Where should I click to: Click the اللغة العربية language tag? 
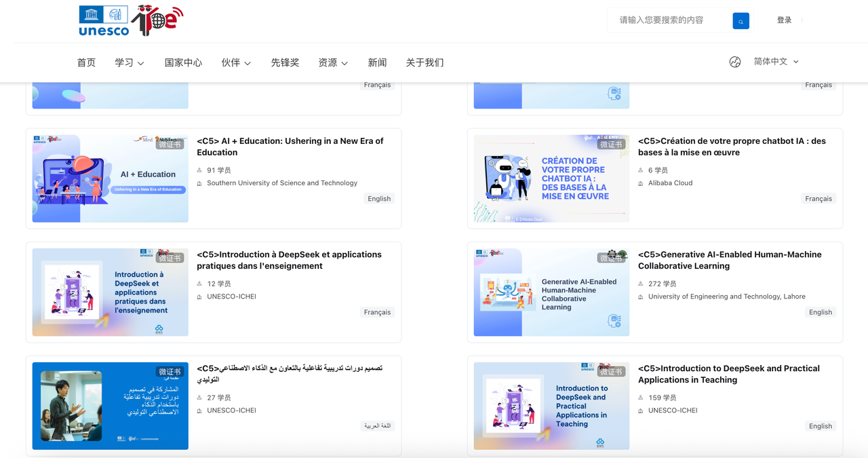(x=377, y=425)
